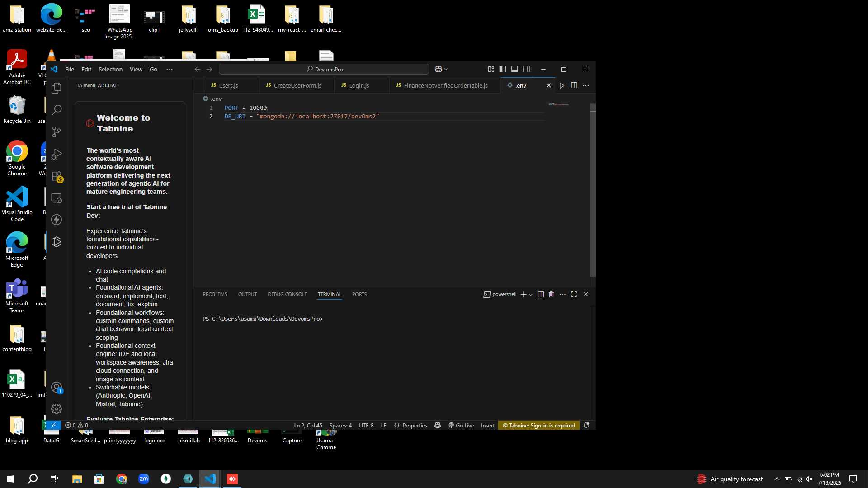Open File Explorer from taskbar
Image resolution: width=868 pixels, height=488 pixels.
click(x=77, y=479)
